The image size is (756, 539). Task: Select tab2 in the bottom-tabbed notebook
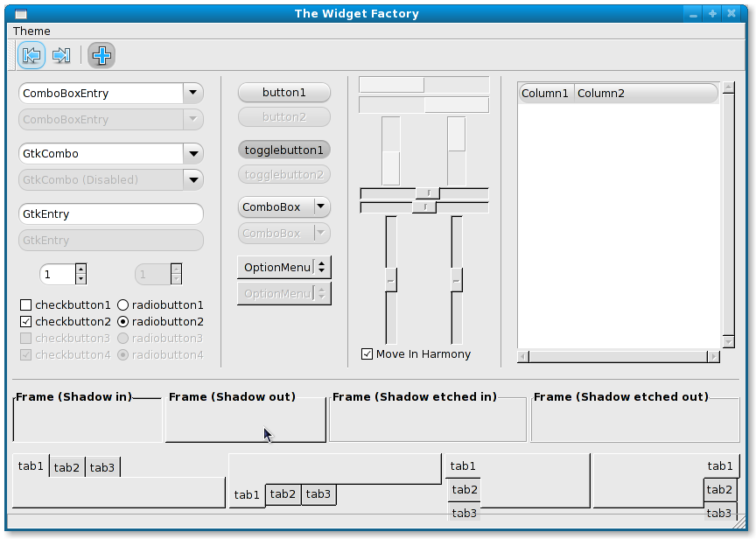pyautogui.click(x=283, y=494)
